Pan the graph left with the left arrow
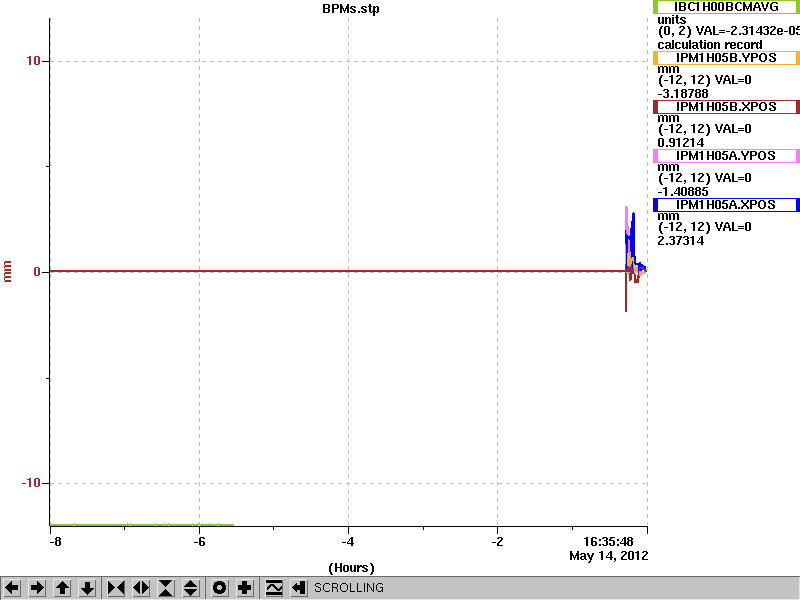 pos(12,588)
